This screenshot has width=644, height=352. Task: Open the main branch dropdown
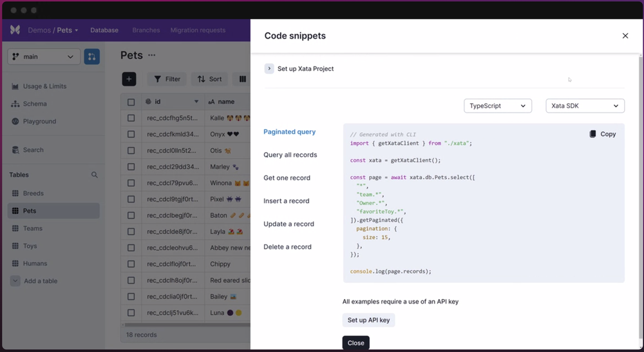click(44, 57)
